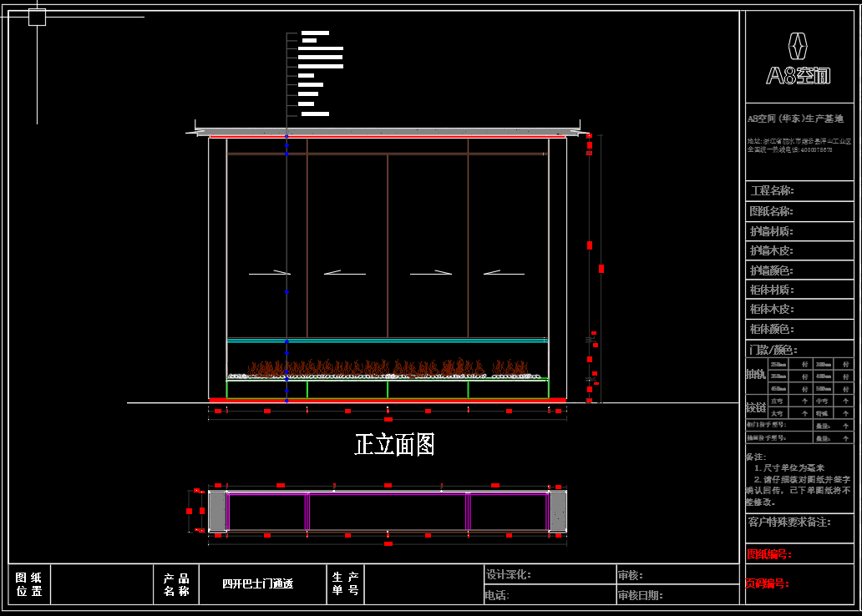Click the 柜体颜色 row
862x616 pixels.
click(771, 330)
